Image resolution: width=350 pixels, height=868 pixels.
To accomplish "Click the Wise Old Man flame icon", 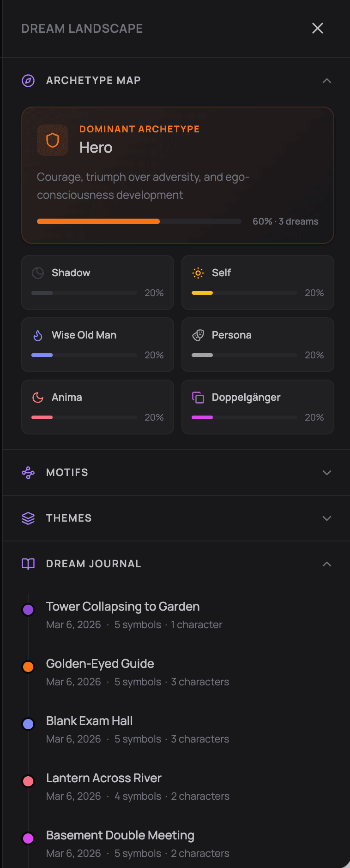I will coord(38,335).
